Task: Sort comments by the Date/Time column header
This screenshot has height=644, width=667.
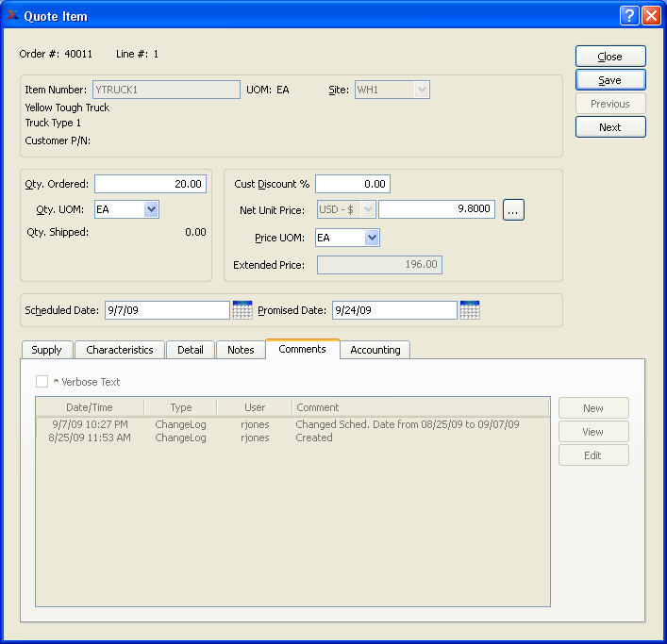Action: point(90,407)
